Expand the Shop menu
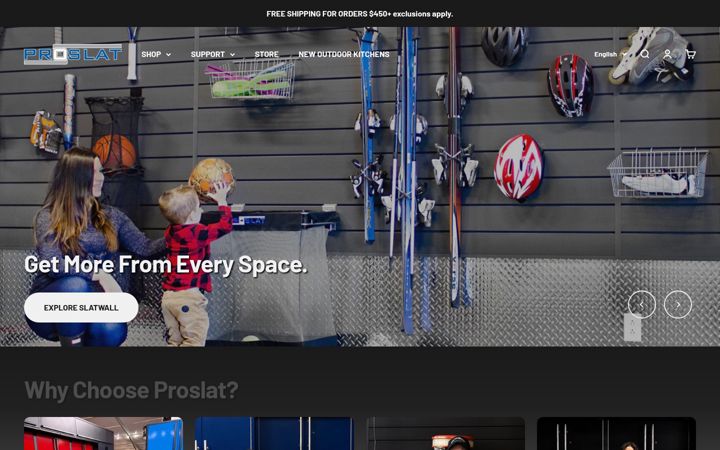Viewport: 720px width, 450px height. coord(156,54)
